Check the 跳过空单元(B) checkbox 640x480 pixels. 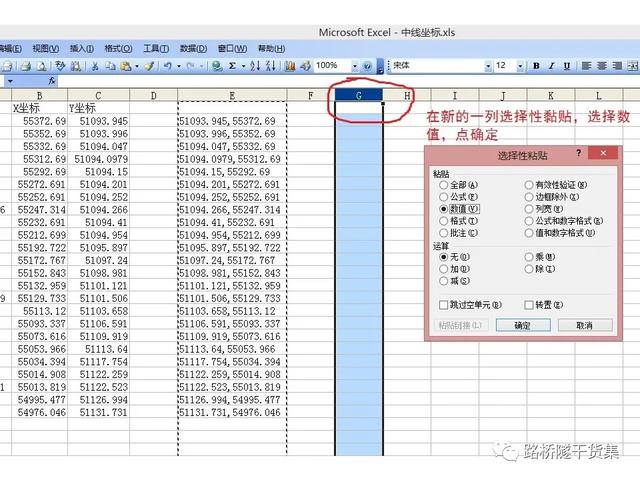[470, 305]
